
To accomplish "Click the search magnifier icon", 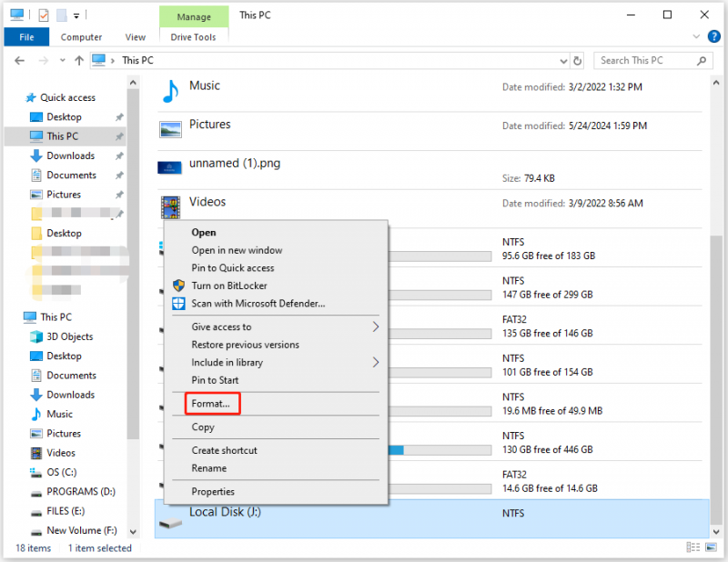I will (702, 61).
